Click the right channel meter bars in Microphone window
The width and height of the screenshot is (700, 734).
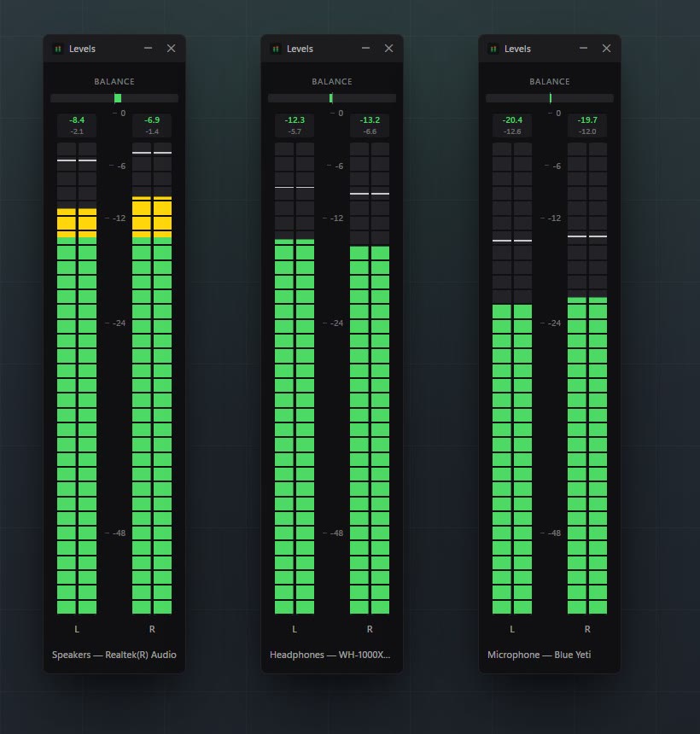pos(587,378)
